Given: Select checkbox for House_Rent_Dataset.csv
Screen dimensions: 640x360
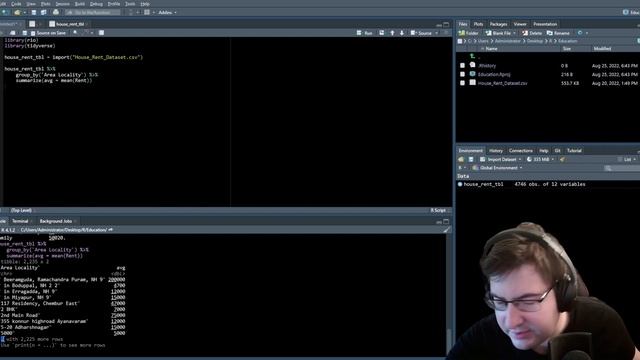Looking at the screenshot, I should [462, 83].
